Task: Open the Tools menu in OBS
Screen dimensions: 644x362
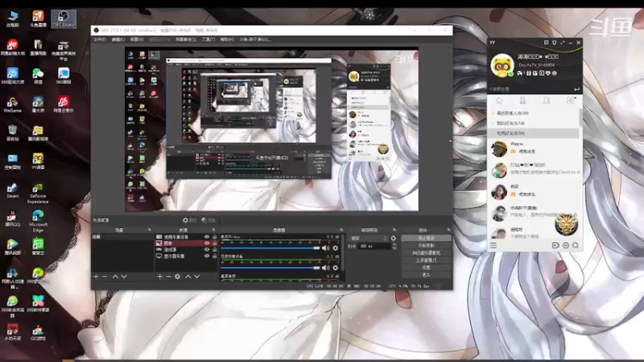Action: [x=208, y=39]
